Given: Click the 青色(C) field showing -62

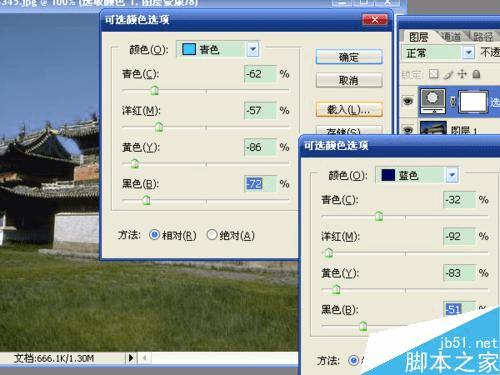Looking at the screenshot, I should [x=260, y=74].
